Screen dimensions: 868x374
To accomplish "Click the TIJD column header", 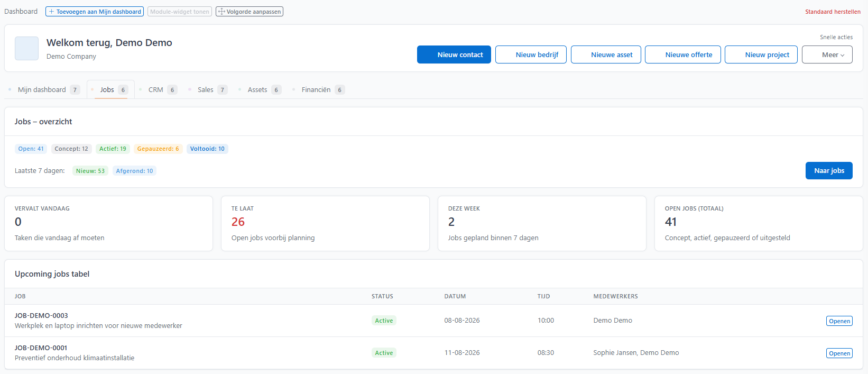I will [x=544, y=296].
